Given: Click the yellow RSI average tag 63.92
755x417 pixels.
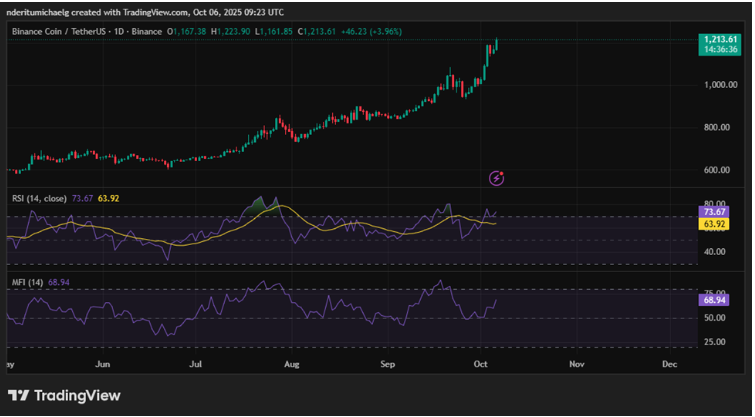Looking at the screenshot, I should [714, 224].
